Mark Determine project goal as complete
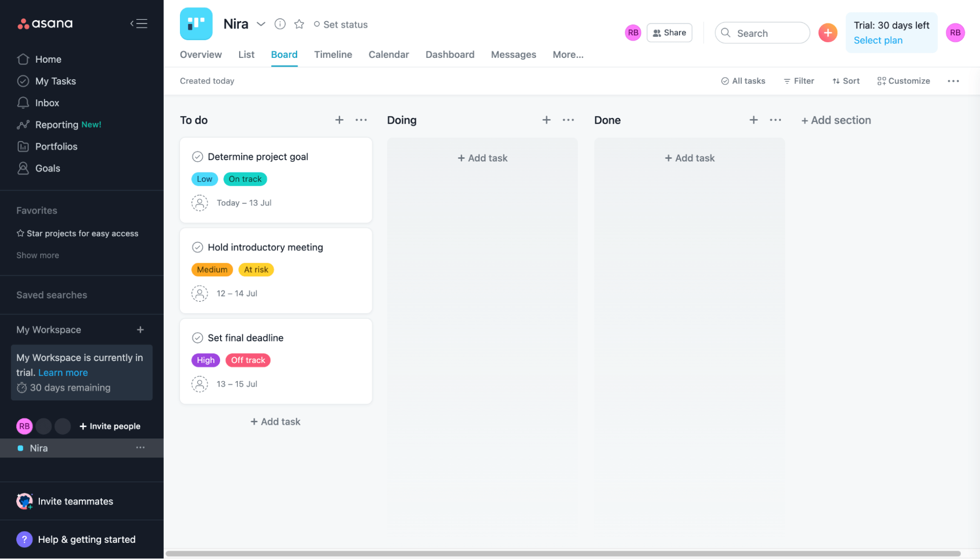 [197, 157]
